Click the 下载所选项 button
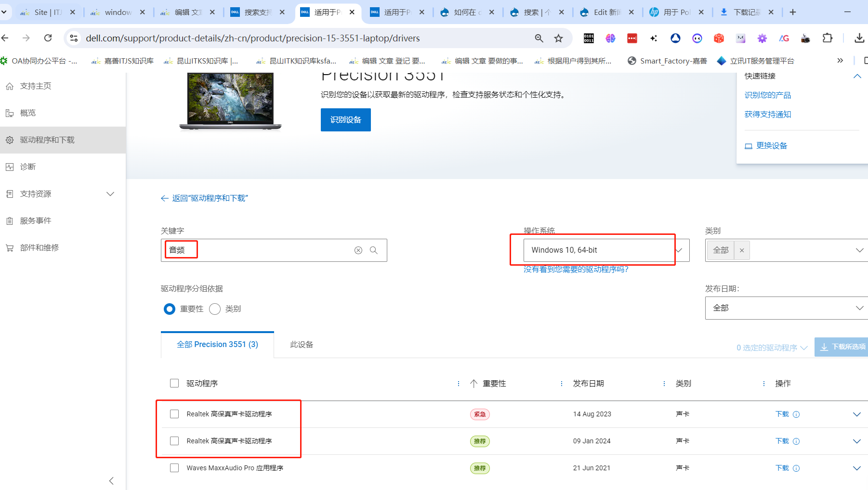 pyautogui.click(x=842, y=347)
